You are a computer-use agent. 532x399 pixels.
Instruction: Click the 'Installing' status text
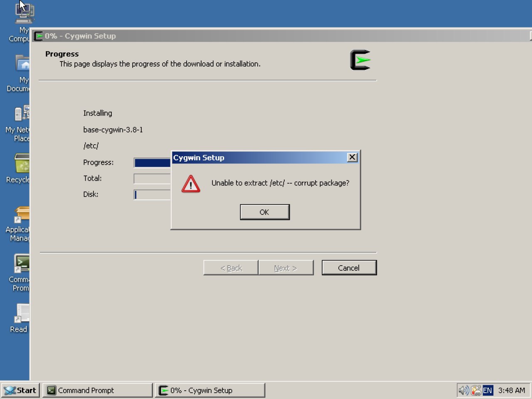click(98, 113)
